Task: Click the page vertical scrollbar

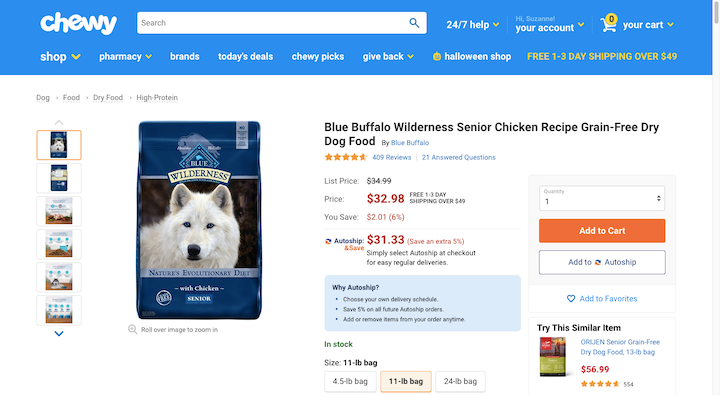Action: tap(716, 198)
